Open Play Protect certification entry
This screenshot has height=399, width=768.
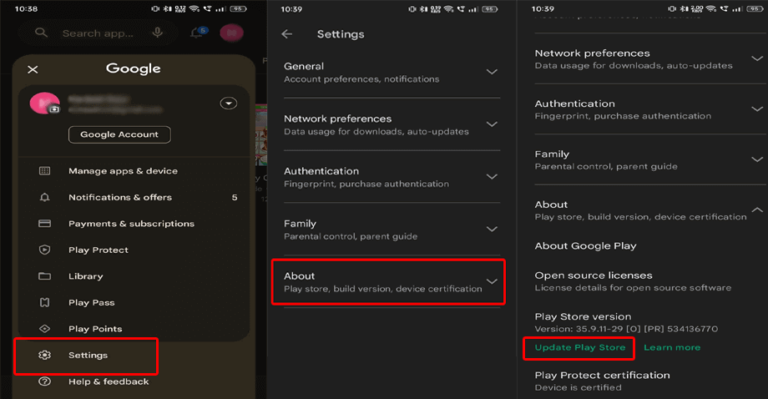tap(602, 381)
